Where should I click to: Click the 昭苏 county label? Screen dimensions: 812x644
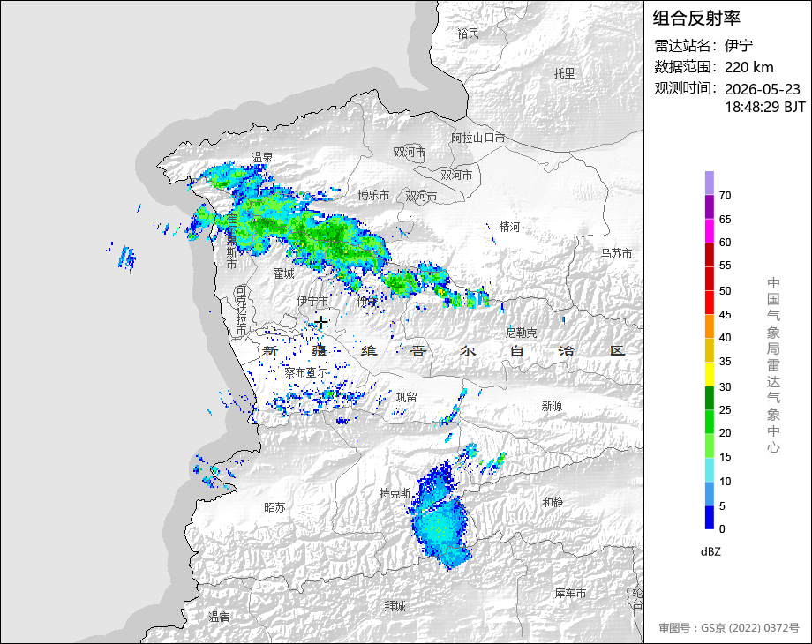(x=274, y=507)
